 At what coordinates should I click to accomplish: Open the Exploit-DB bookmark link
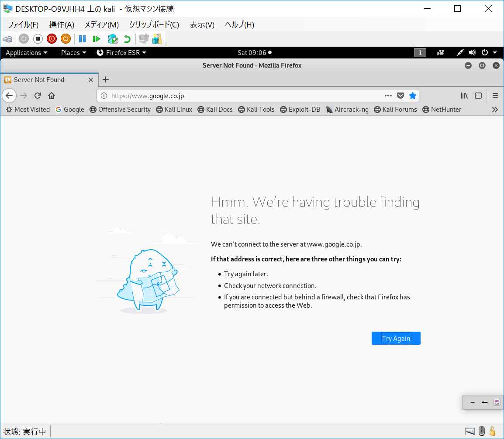[300, 110]
